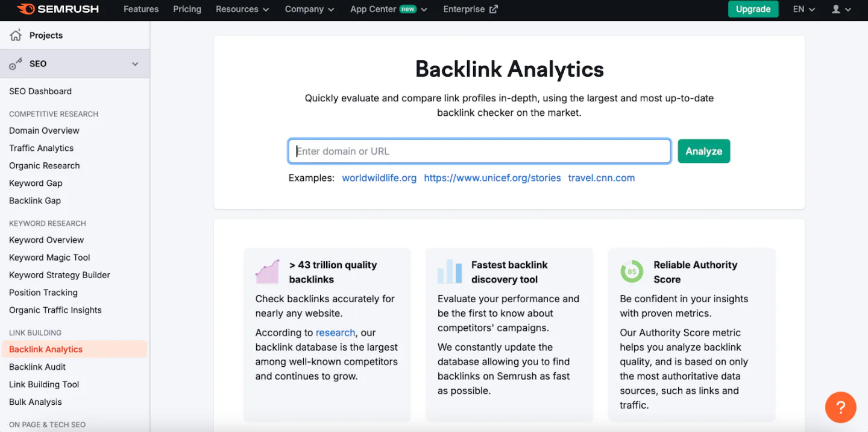
Task: Click the Semrush flame logo
Action: 25,9
